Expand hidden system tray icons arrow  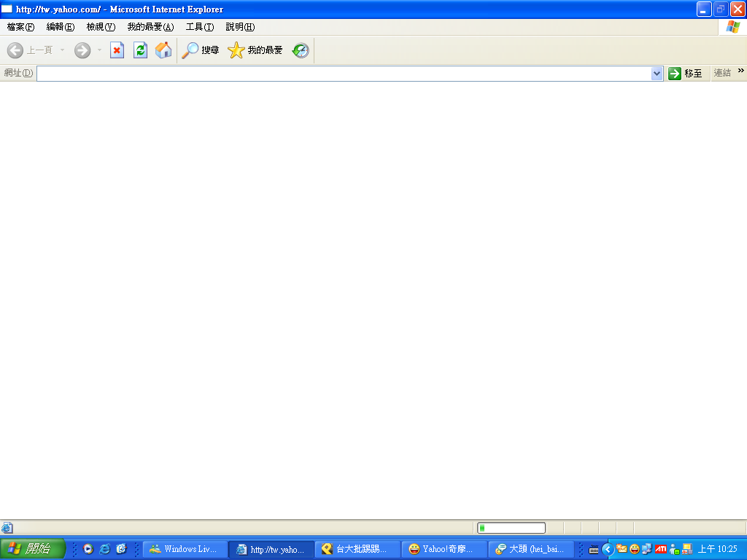[x=608, y=550]
